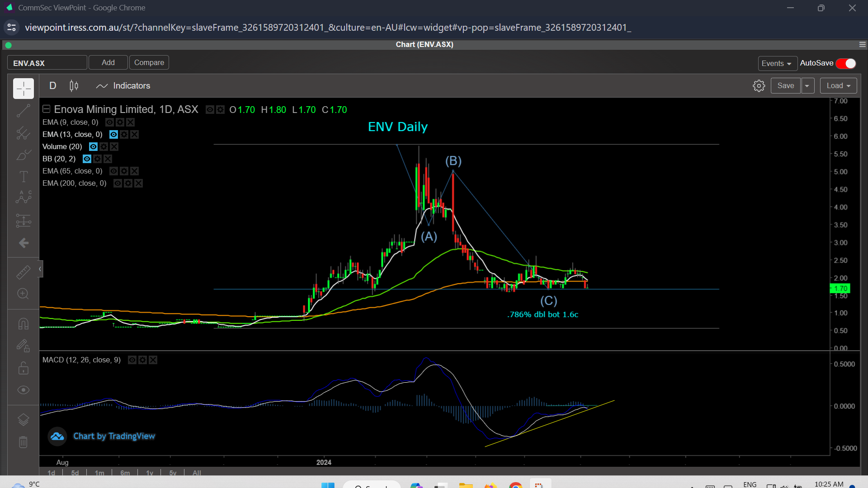Screen dimensions: 868x488
Task: Open the chart widget hamburger menu
Action: click(862, 44)
